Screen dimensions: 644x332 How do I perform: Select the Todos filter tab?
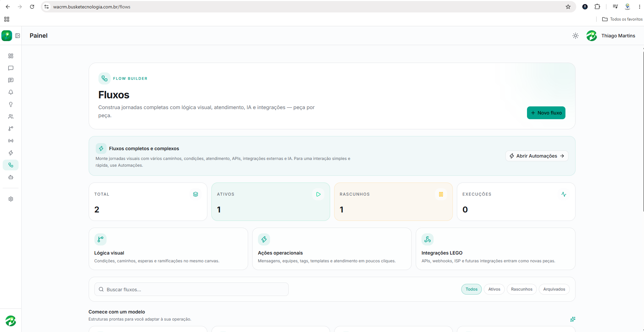point(471,289)
